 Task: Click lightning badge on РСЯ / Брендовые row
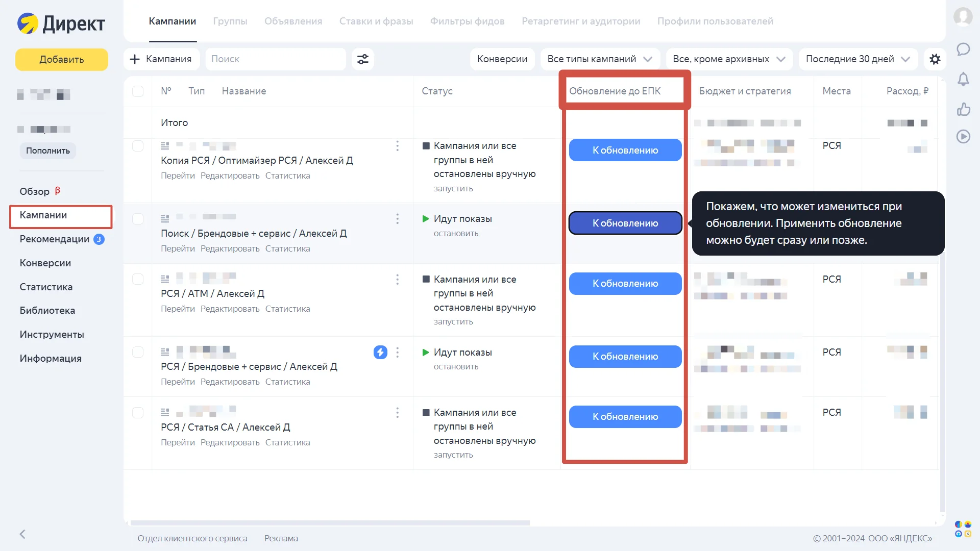[380, 353]
